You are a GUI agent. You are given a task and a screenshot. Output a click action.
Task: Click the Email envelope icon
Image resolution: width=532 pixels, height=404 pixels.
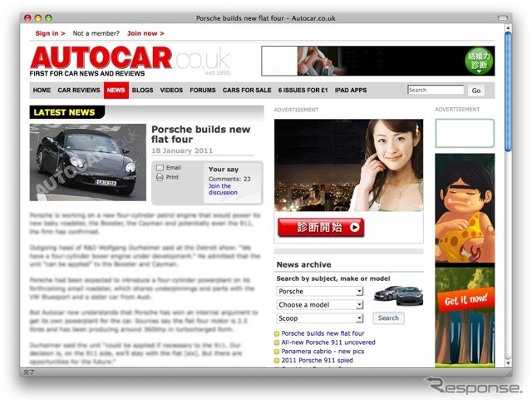point(160,168)
